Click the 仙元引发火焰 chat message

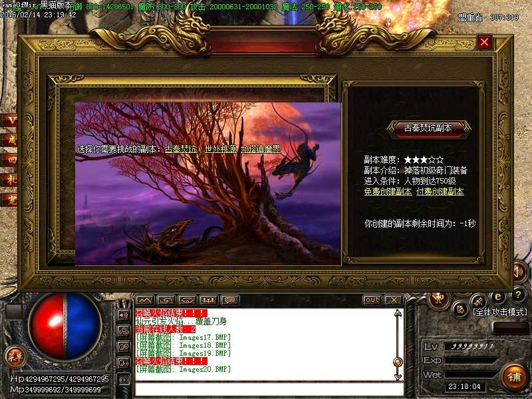tap(181, 321)
